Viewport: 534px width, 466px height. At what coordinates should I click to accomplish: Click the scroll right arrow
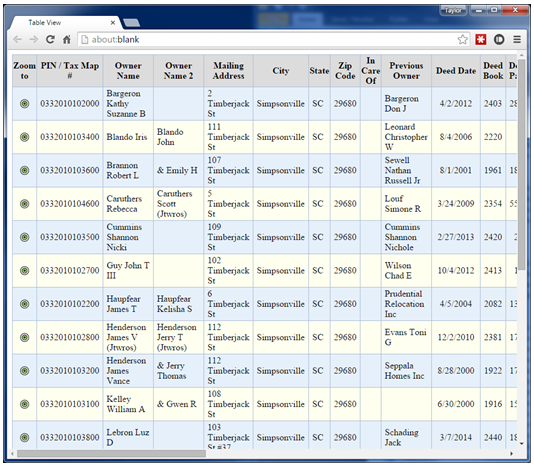point(511,454)
